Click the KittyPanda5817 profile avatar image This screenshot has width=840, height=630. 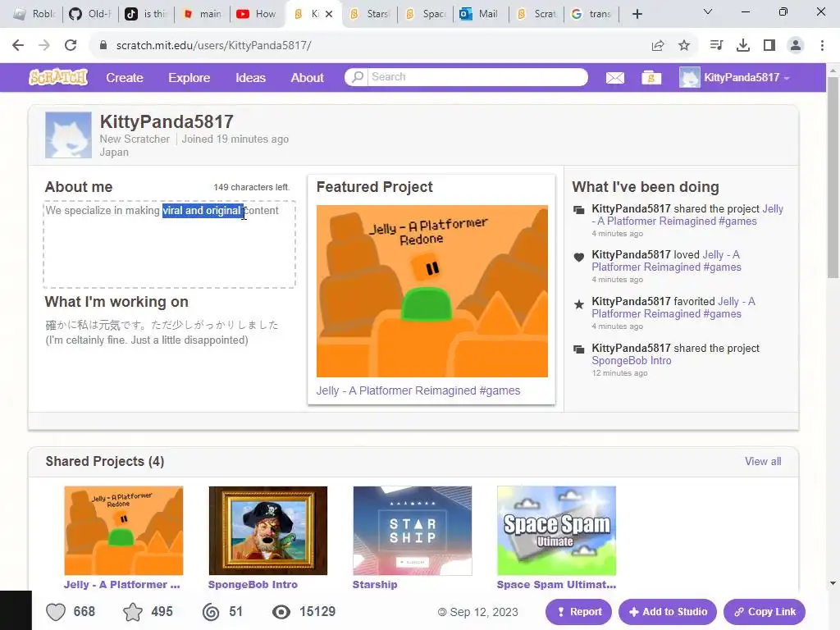coord(68,135)
